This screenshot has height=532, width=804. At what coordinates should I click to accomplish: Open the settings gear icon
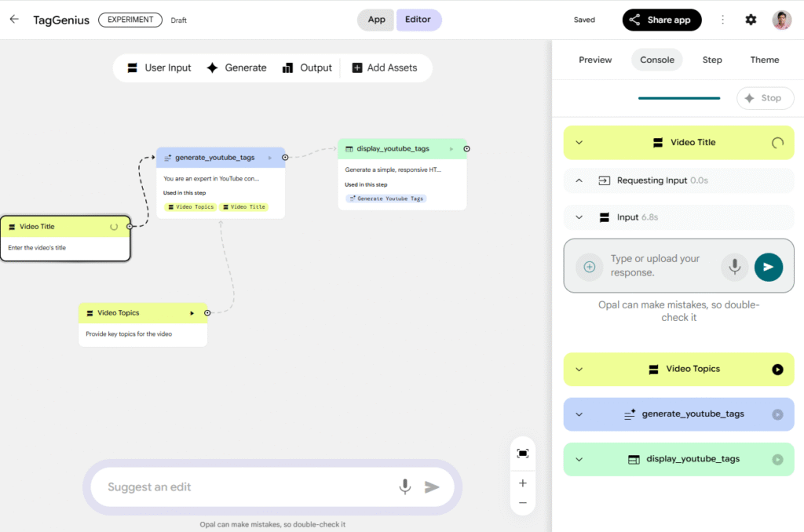click(x=751, y=20)
